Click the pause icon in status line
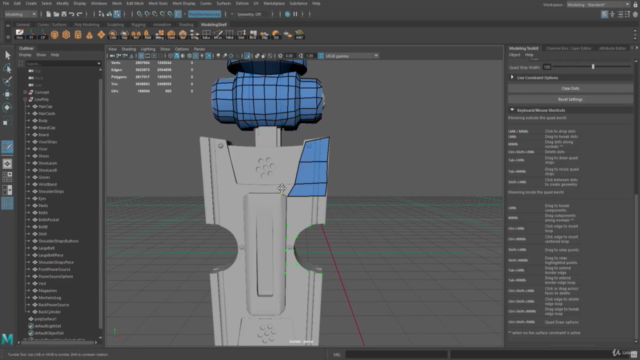Screen dimensions: 640x360 295,14
